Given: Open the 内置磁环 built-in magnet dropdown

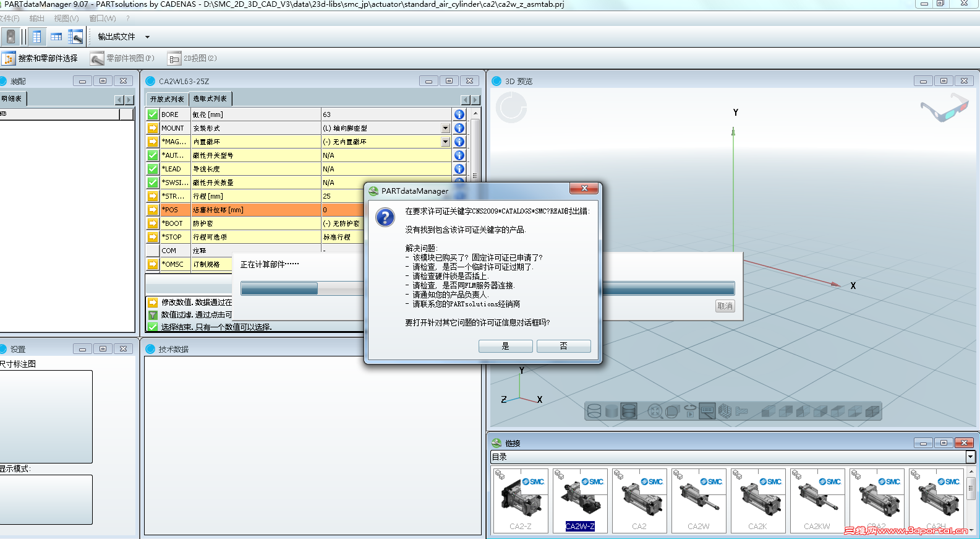Looking at the screenshot, I should [445, 142].
